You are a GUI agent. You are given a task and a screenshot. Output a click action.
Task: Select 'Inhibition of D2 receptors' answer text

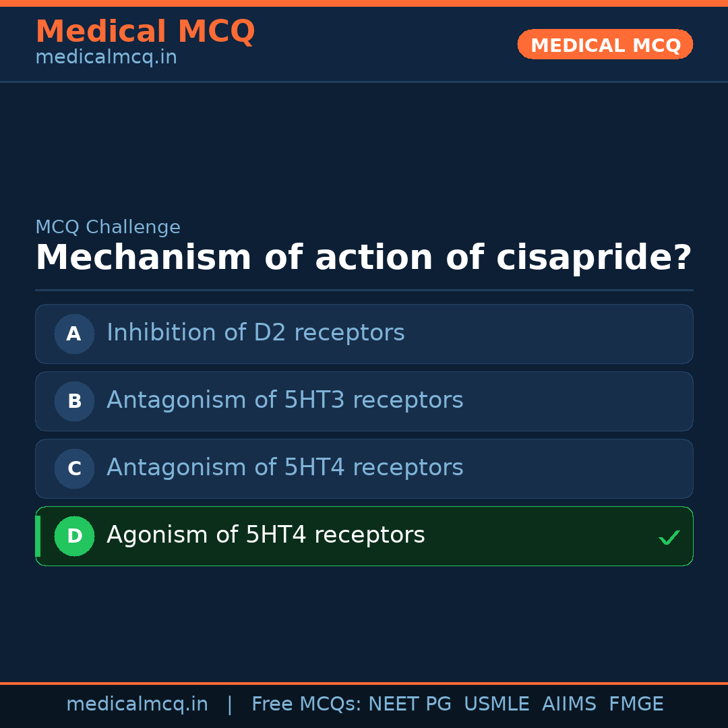pyautogui.click(x=255, y=333)
